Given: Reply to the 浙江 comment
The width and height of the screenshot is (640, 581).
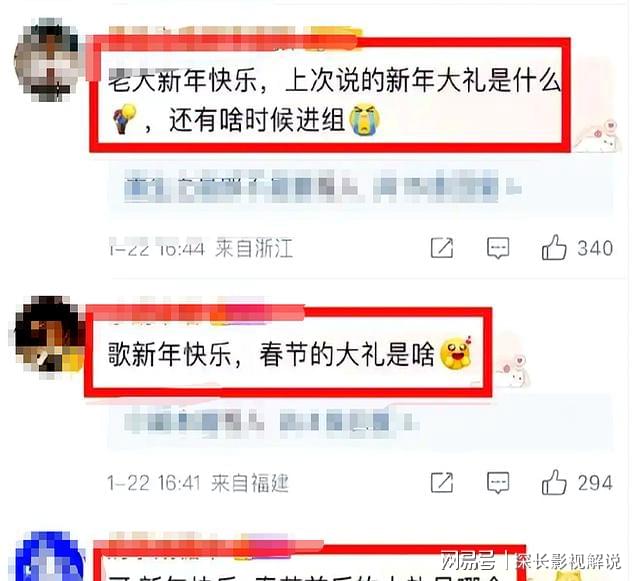Looking at the screenshot, I should pyautogui.click(x=498, y=248).
